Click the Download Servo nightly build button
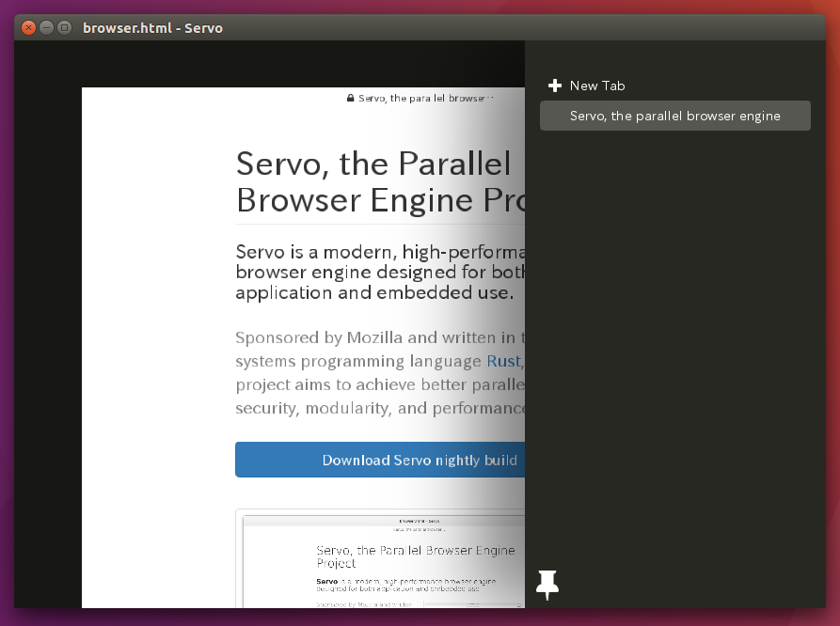The width and height of the screenshot is (840, 626). click(380, 460)
